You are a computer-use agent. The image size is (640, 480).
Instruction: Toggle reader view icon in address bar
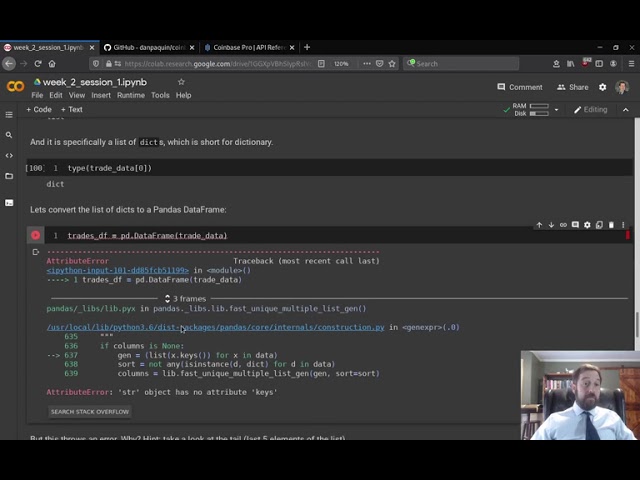(321, 64)
